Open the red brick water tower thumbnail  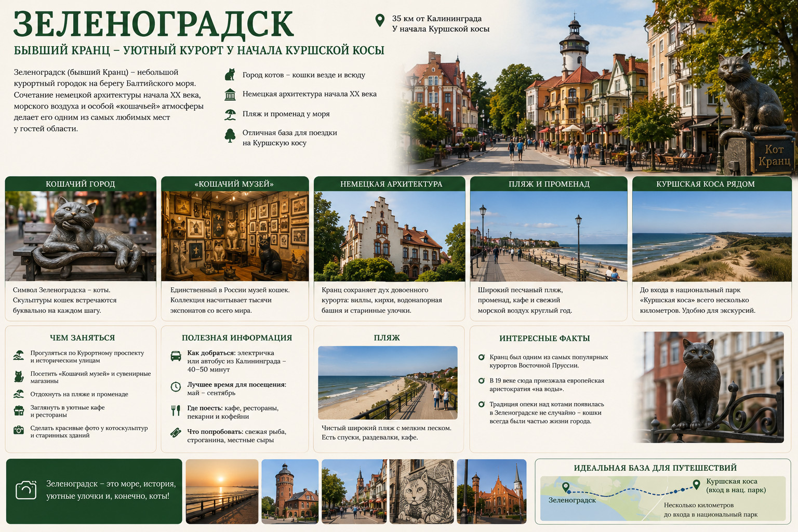click(290, 491)
